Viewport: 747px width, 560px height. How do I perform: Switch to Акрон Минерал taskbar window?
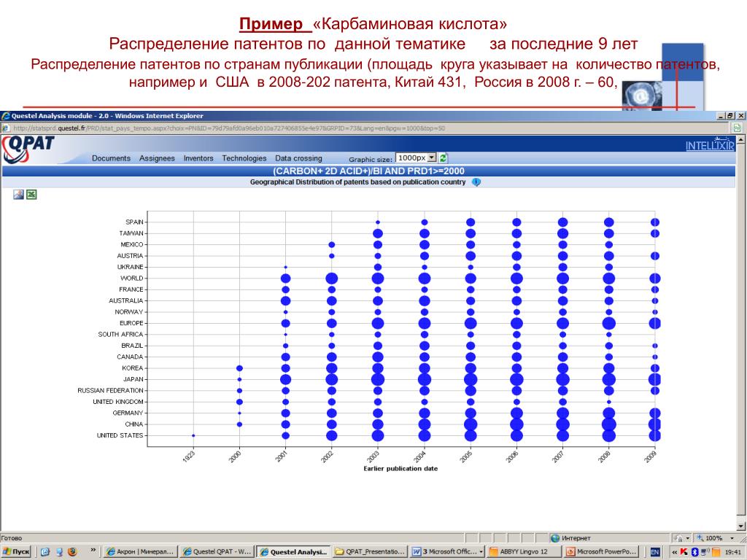(141, 551)
